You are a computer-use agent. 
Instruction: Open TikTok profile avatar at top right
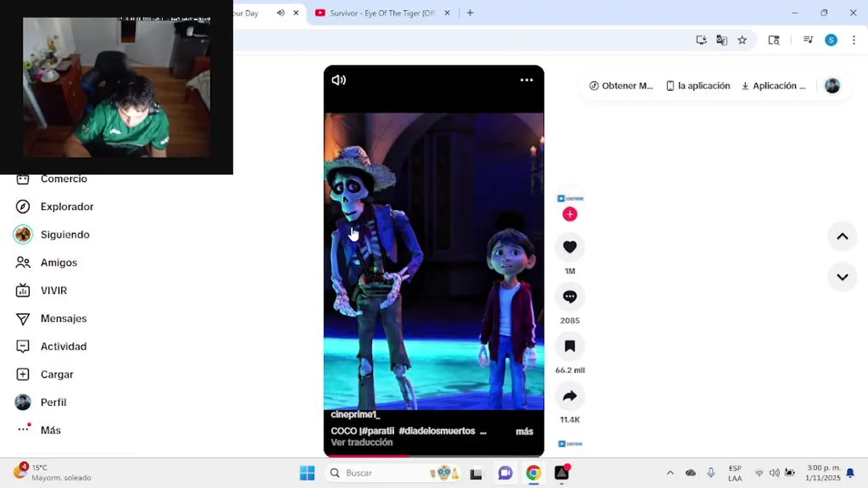(x=832, y=86)
